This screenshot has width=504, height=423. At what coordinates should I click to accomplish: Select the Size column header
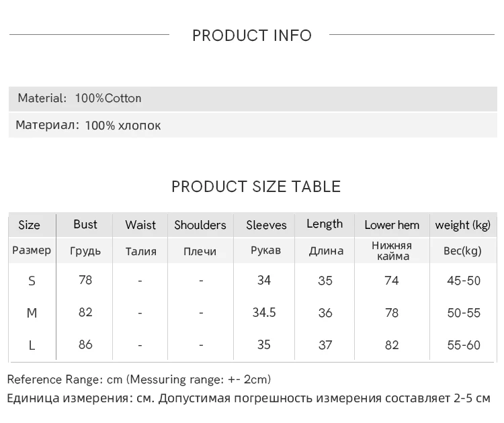[x=29, y=225]
